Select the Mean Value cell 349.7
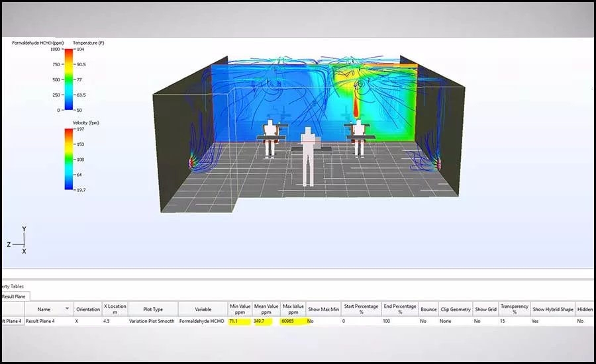 point(266,321)
